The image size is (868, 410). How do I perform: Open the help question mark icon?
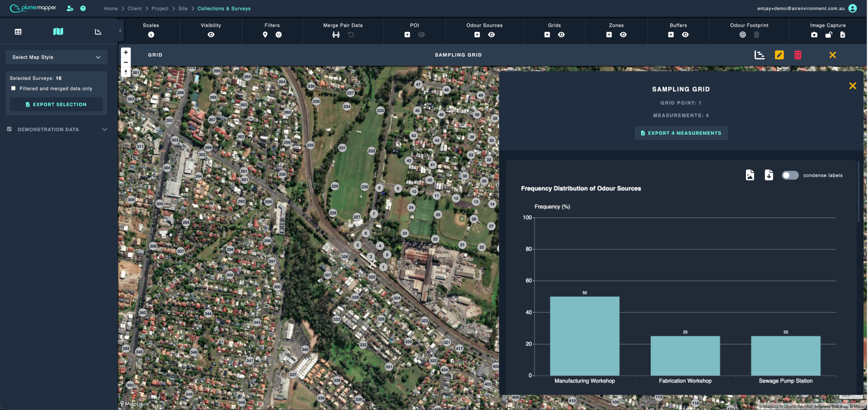(x=83, y=8)
